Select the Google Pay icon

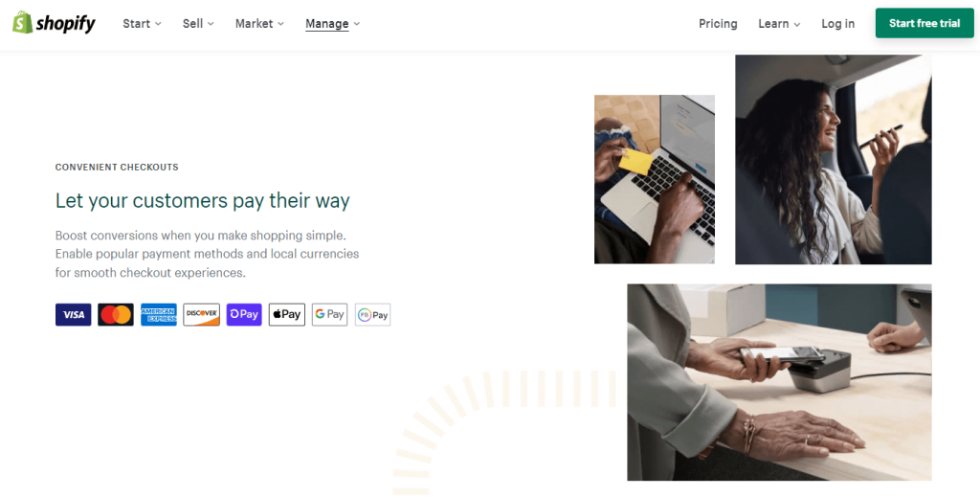[330, 314]
